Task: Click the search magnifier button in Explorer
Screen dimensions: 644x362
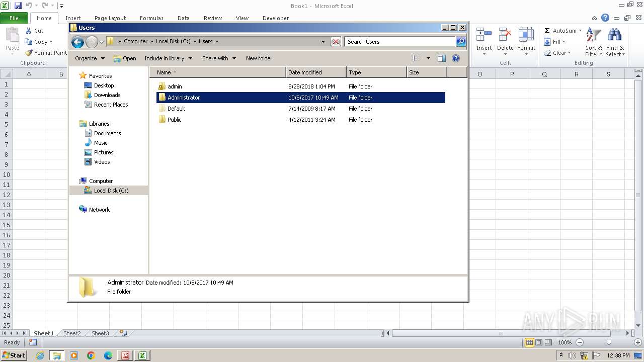Action: tap(461, 42)
